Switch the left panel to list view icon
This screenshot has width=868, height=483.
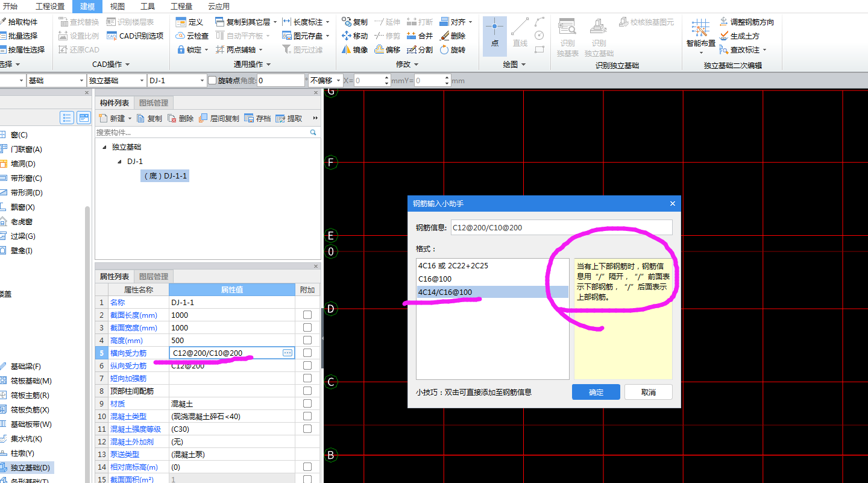(x=67, y=118)
